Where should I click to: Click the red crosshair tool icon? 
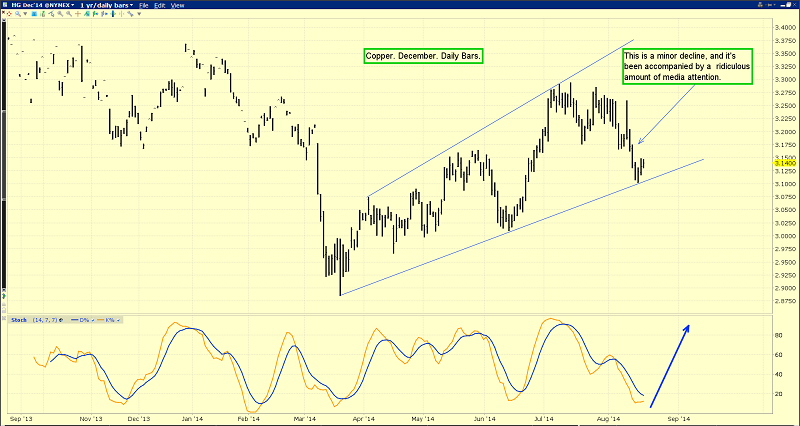(x=772, y=6)
